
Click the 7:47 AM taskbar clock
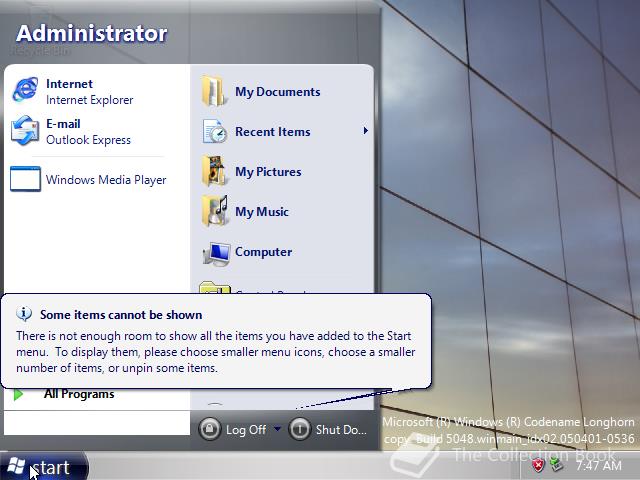598,465
